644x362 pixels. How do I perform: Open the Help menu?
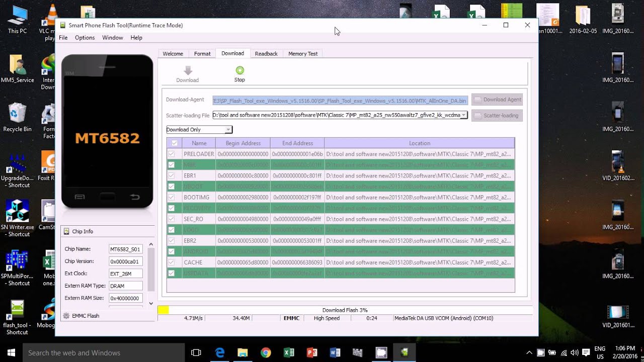point(136,38)
